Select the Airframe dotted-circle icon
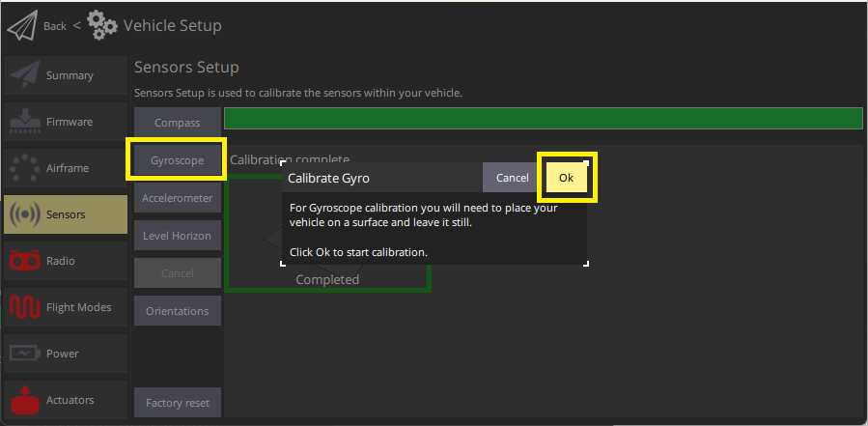Image resolution: width=868 pixels, height=426 pixels. pyautogui.click(x=24, y=168)
